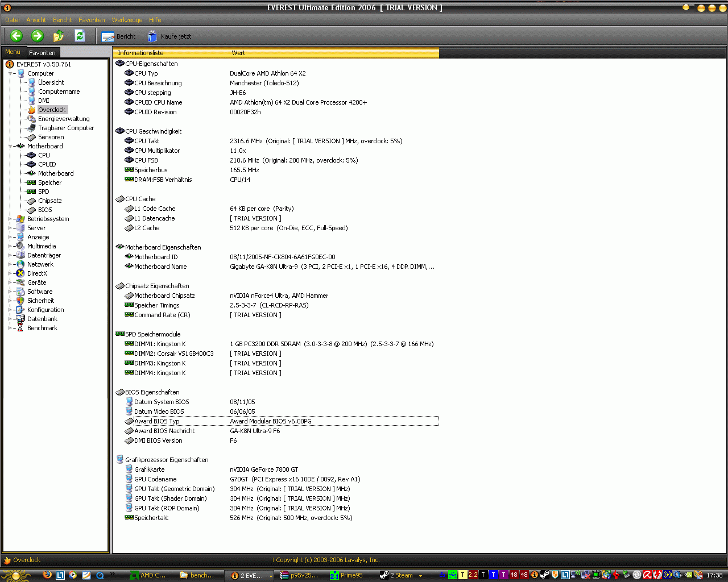Select the Speichertakt row
The width and height of the screenshot is (728, 582).
pos(276,518)
